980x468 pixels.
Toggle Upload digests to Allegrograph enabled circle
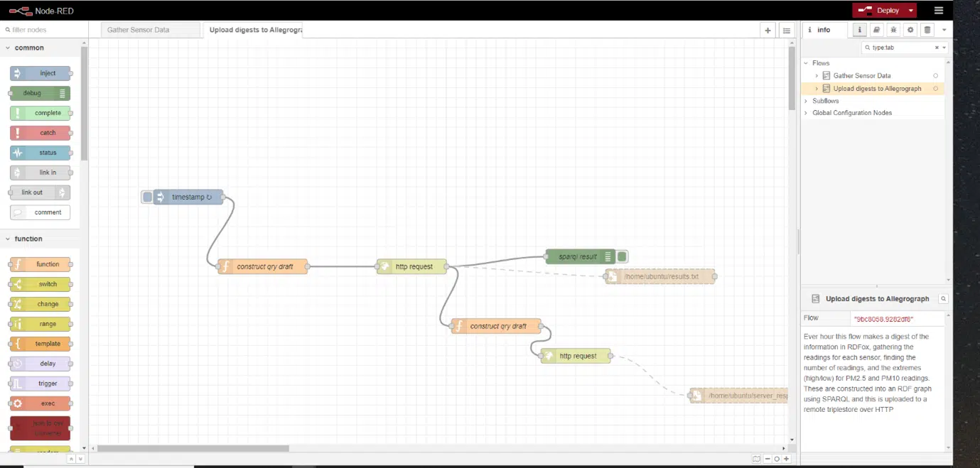pos(935,89)
